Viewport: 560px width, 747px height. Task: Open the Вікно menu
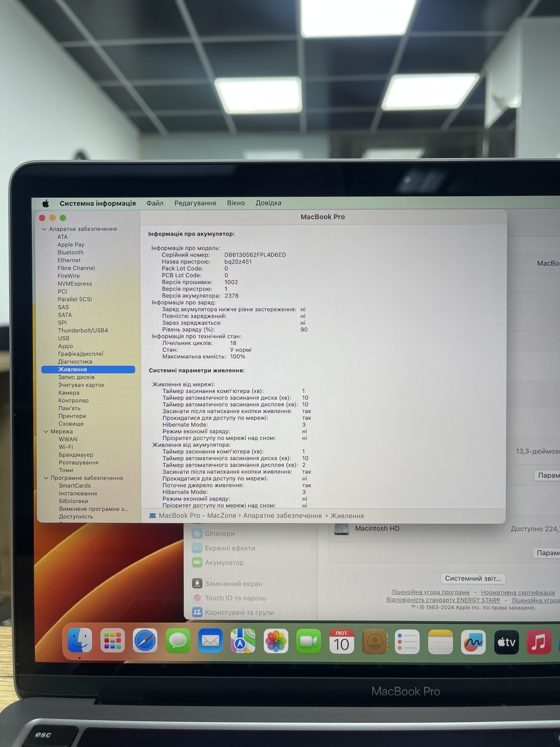pyautogui.click(x=236, y=203)
